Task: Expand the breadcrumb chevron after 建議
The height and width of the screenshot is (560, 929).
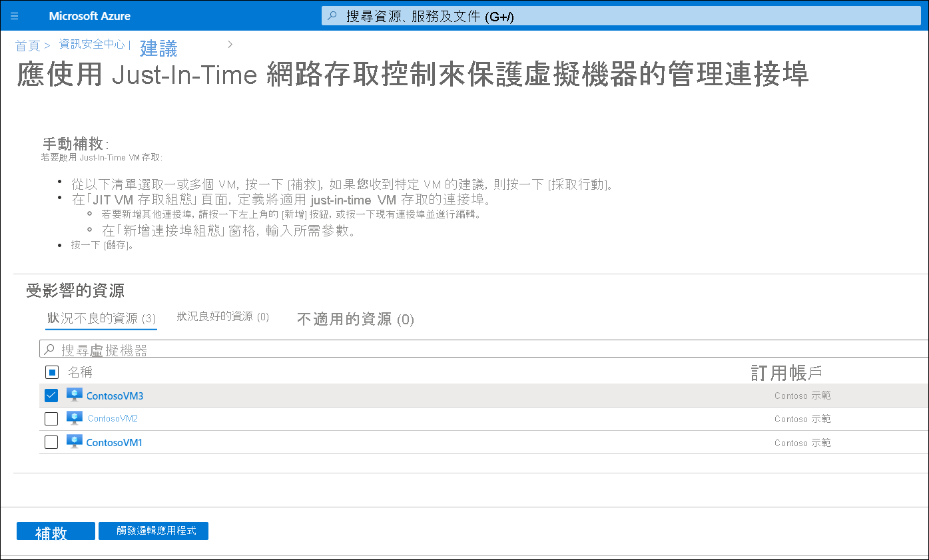Action: point(230,45)
